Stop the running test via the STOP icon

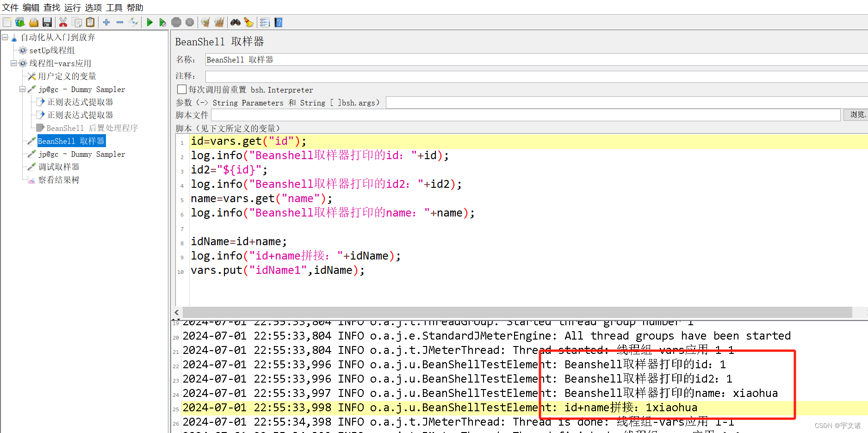(176, 22)
